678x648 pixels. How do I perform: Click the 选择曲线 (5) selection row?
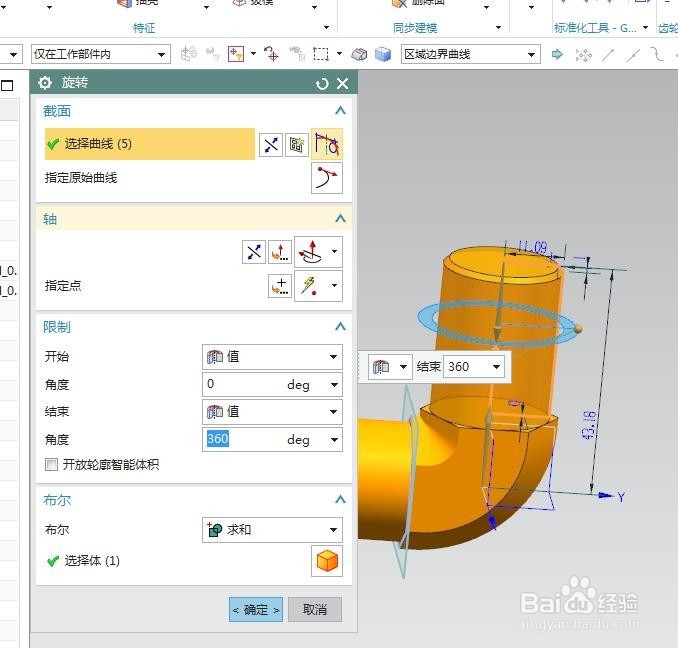click(x=150, y=144)
